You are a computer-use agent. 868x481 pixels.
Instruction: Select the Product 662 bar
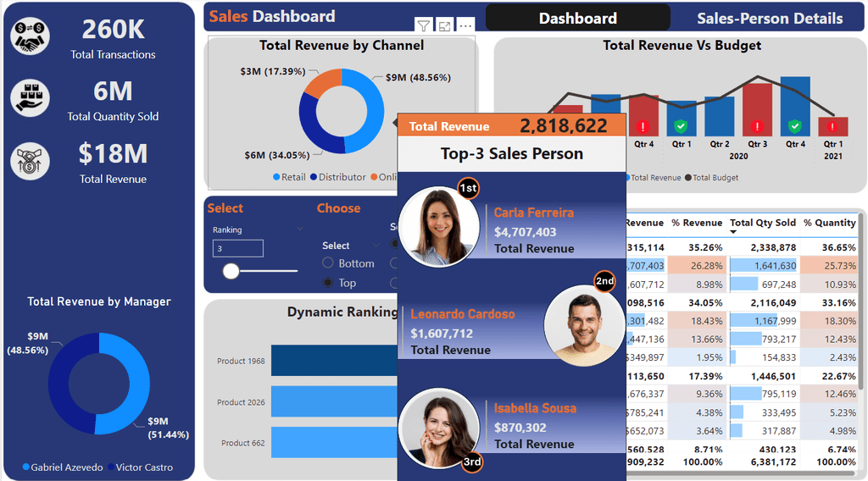click(334, 443)
